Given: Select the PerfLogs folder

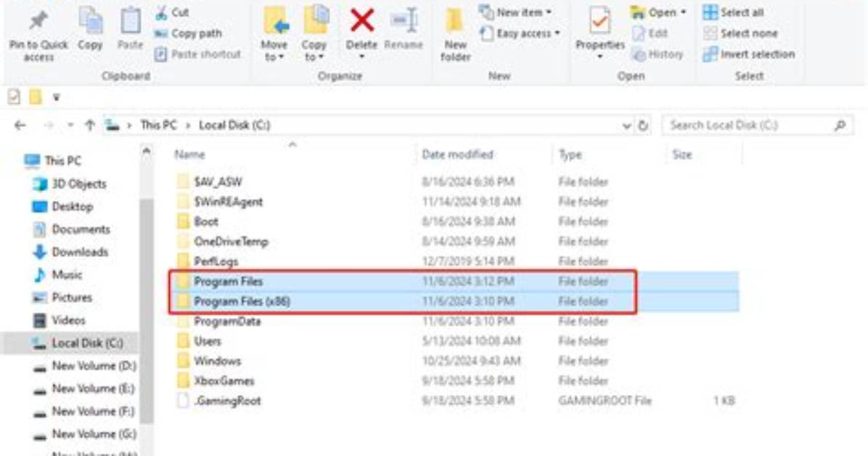Looking at the screenshot, I should tap(207, 261).
